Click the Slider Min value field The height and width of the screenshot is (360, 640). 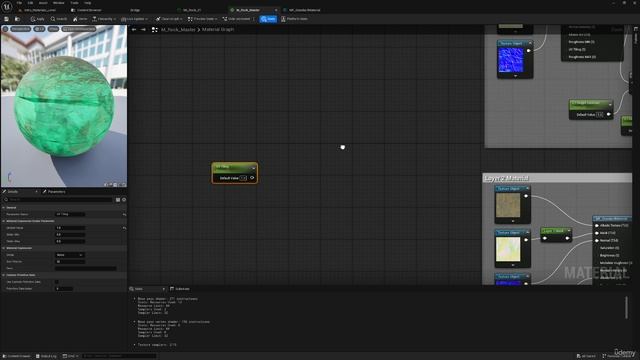(x=70, y=235)
